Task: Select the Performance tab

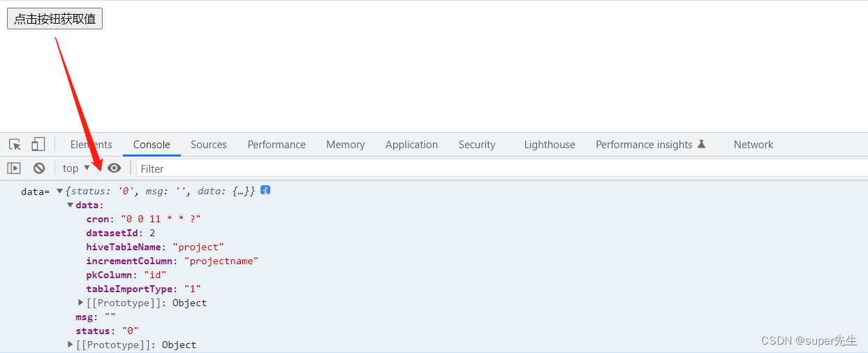Action: point(277,145)
